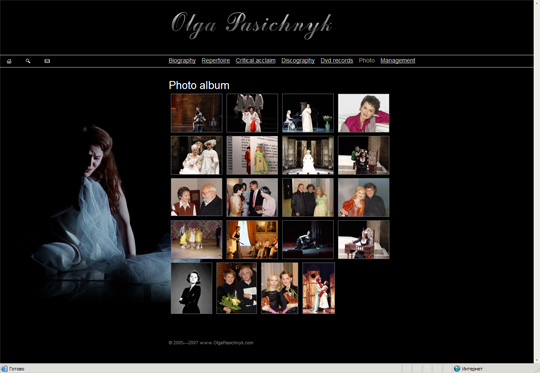Open the Management link
The image size is (540, 373).
click(398, 61)
